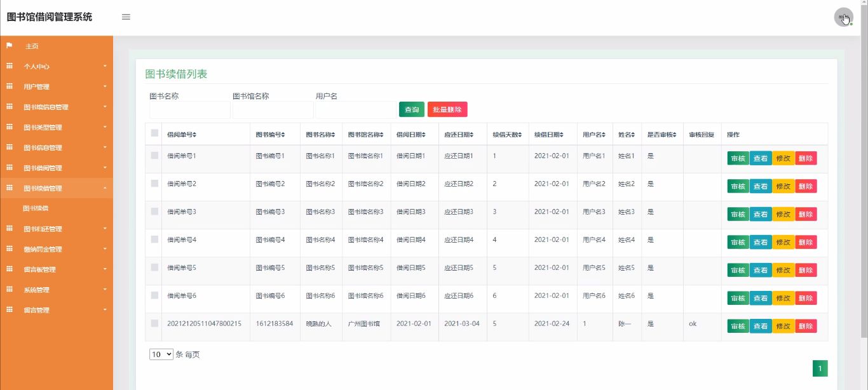Go to 主页 in the sidebar

pos(57,46)
